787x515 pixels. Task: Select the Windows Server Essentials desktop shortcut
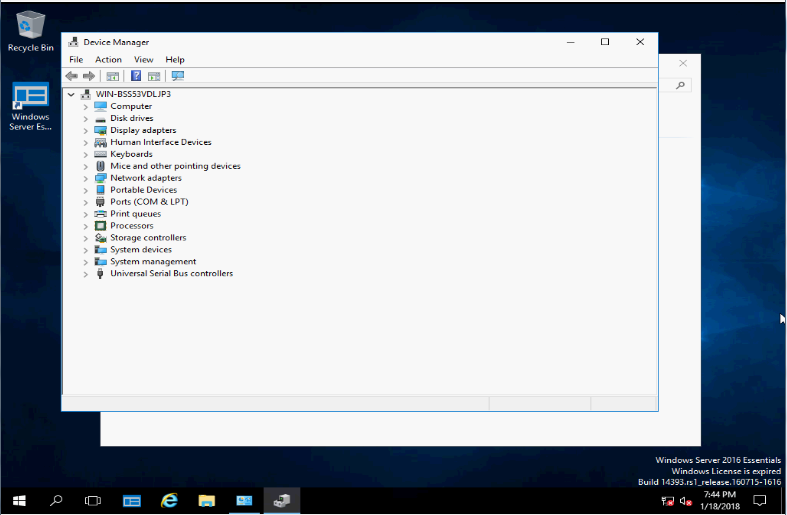click(x=31, y=106)
